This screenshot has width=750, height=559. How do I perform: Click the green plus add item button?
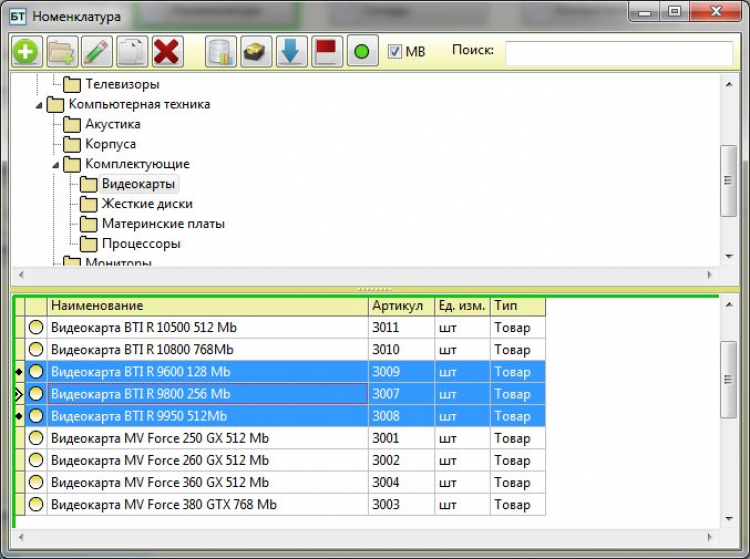(26, 51)
